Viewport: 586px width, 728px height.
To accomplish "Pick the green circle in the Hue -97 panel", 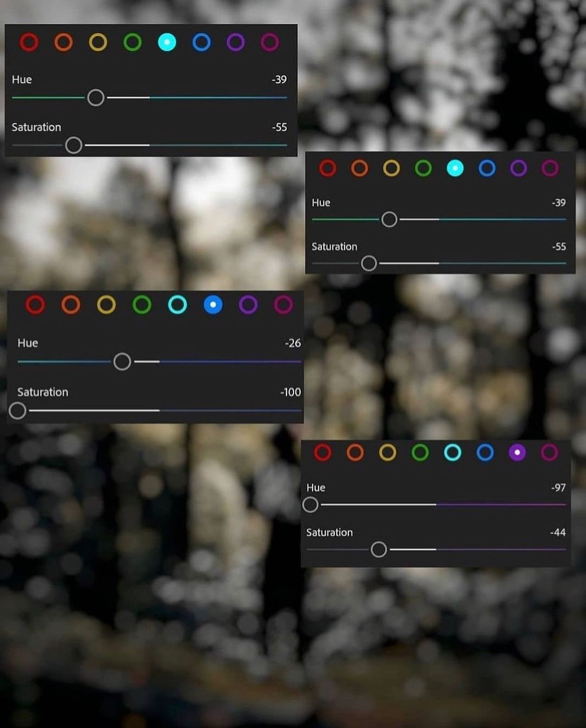I will (x=420, y=453).
